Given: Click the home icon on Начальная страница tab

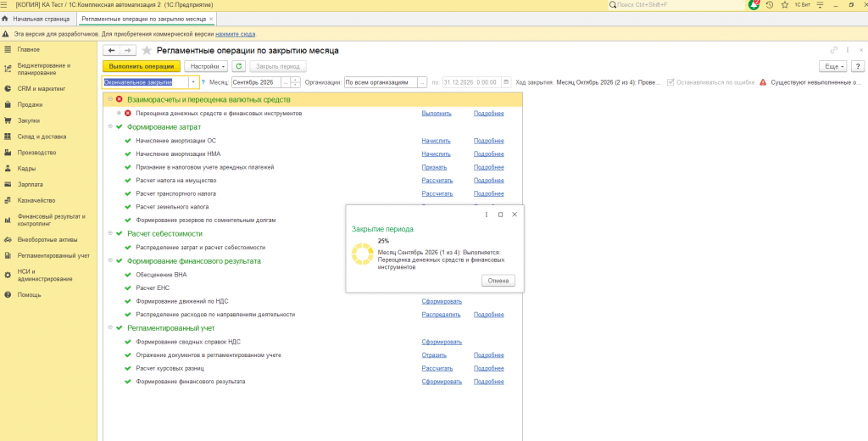Looking at the screenshot, I should coord(5,19).
